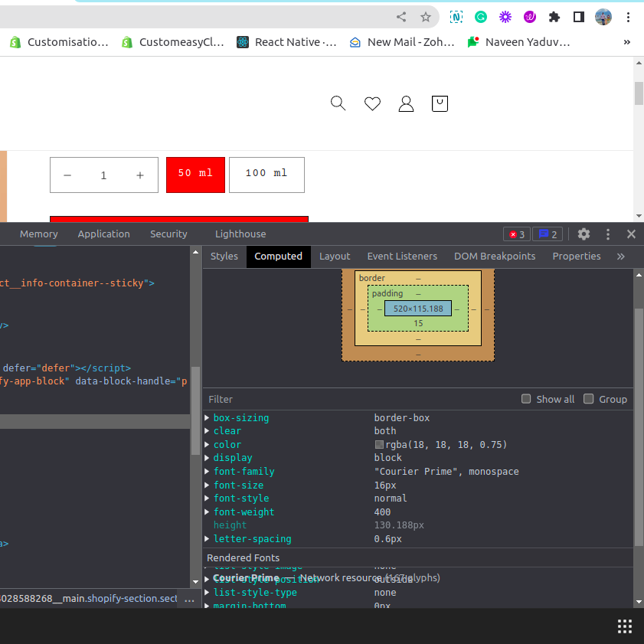Open the shopping cart bag icon
The image size is (644, 644).
[440, 103]
